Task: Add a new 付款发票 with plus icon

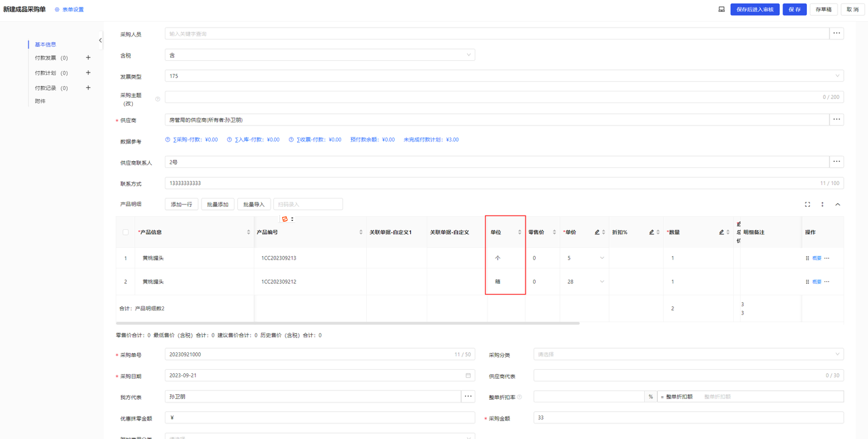Action: [x=88, y=58]
